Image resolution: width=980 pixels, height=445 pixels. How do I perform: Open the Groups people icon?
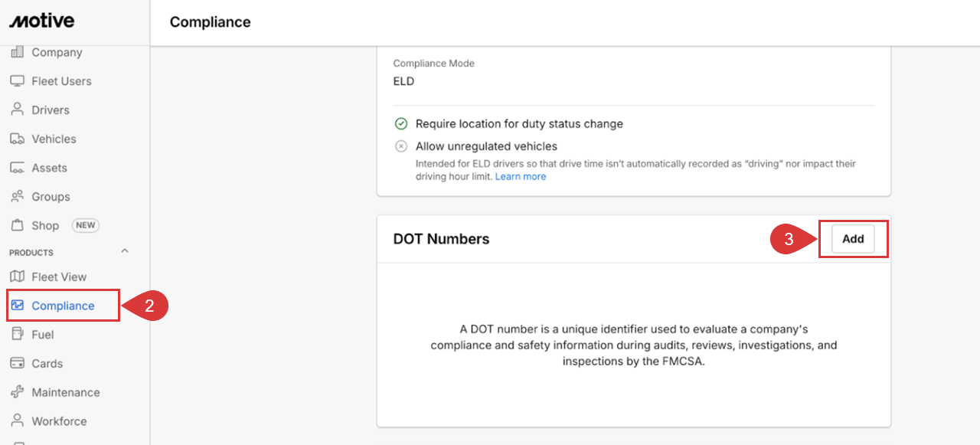coord(17,197)
